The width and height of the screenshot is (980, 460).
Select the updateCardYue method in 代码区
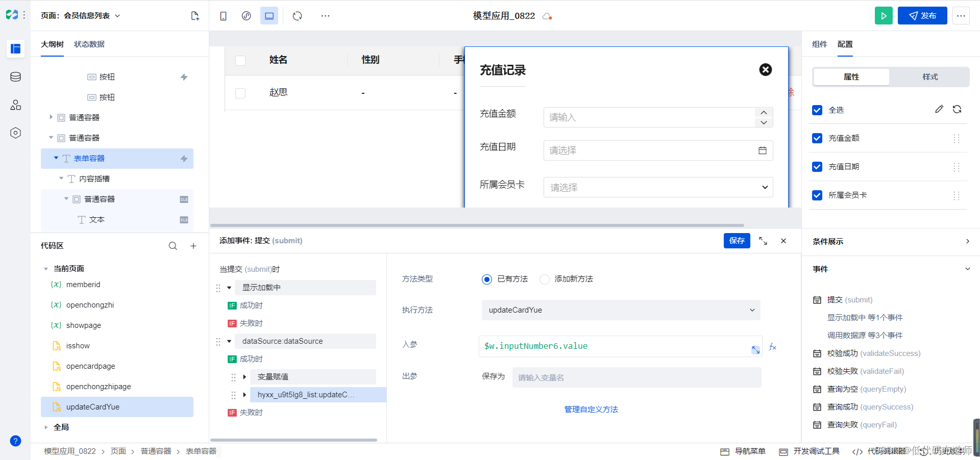pyautogui.click(x=117, y=407)
